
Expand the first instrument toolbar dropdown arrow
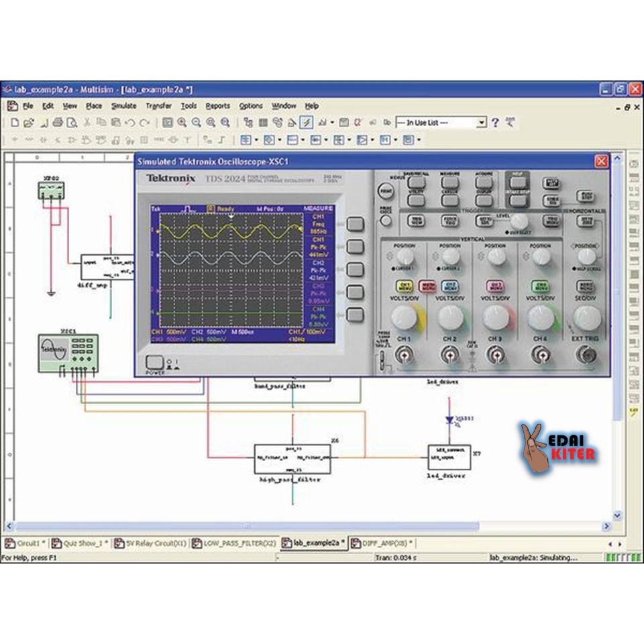(255, 140)
